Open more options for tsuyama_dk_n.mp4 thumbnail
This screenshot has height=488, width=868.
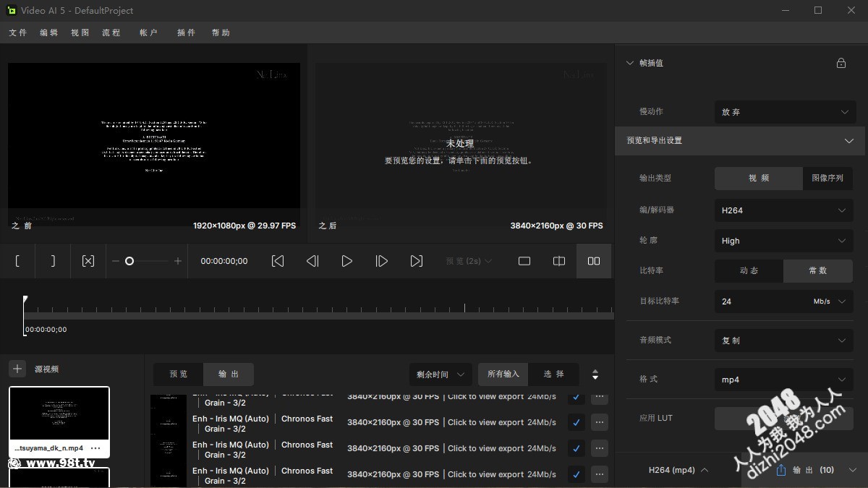(x=95, y=448)
